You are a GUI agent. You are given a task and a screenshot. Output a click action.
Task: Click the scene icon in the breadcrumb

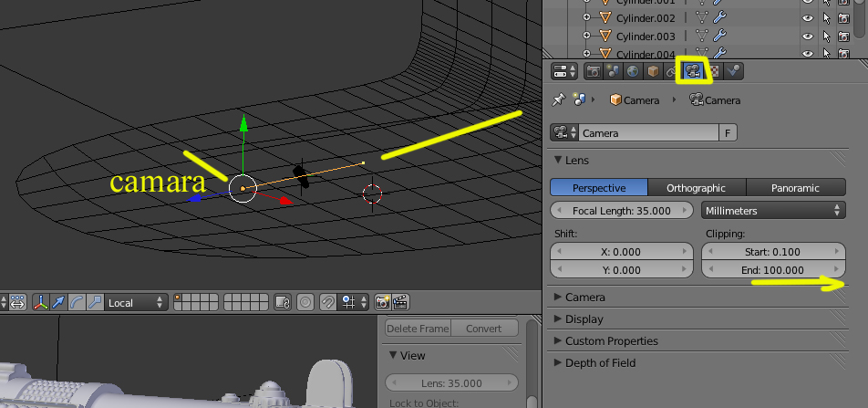tap(580, 99)
